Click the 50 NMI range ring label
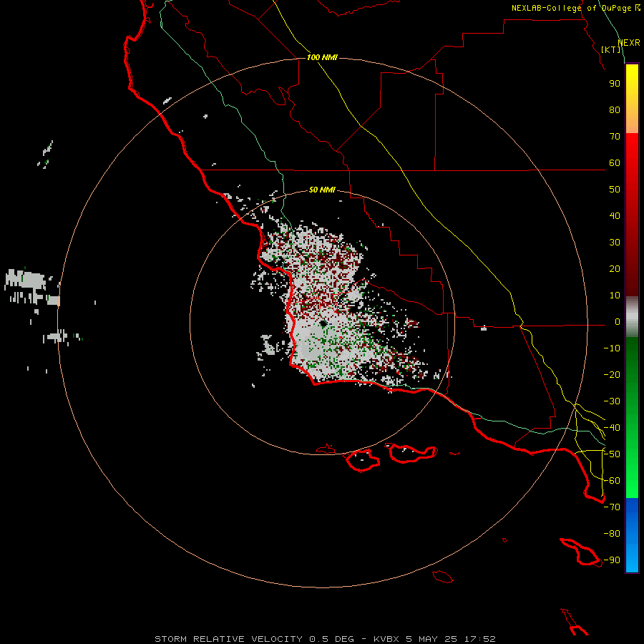 [322, 190]
